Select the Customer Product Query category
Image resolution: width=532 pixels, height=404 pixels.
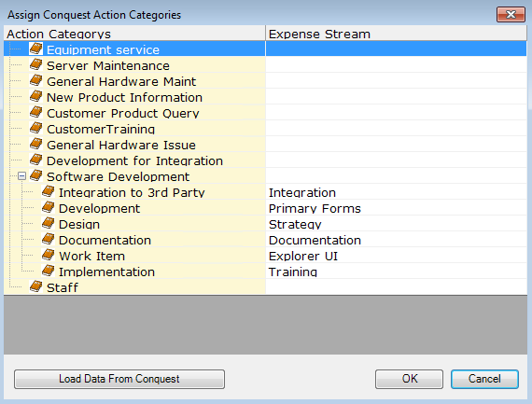123,113
